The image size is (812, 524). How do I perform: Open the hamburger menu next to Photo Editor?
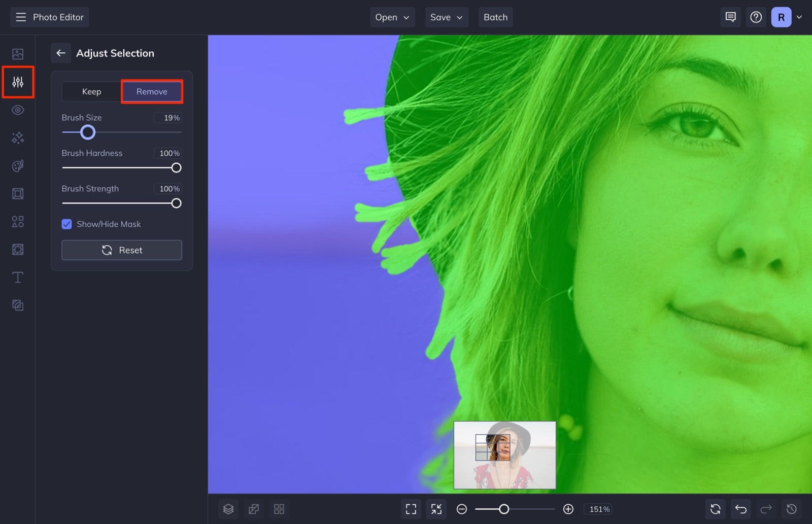[20, 17]
